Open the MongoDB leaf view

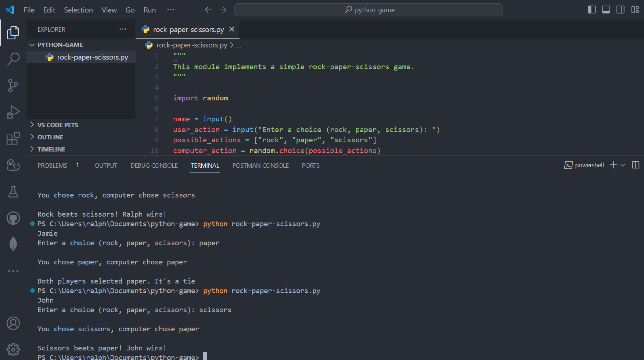click(x=13, y=244)
